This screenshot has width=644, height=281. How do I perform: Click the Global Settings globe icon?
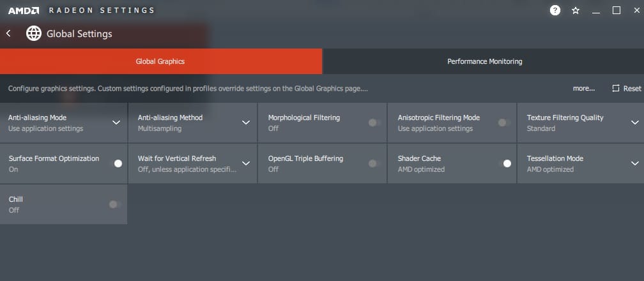33,34
